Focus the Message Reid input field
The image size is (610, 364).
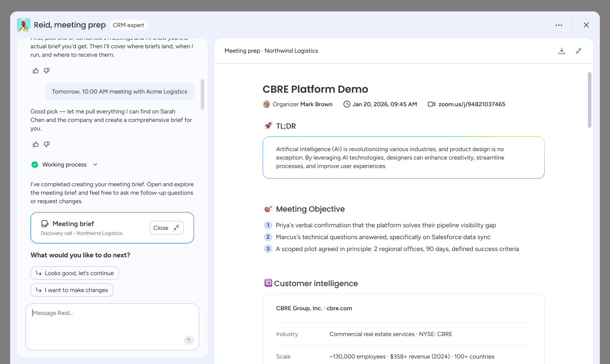click(112, 327)
